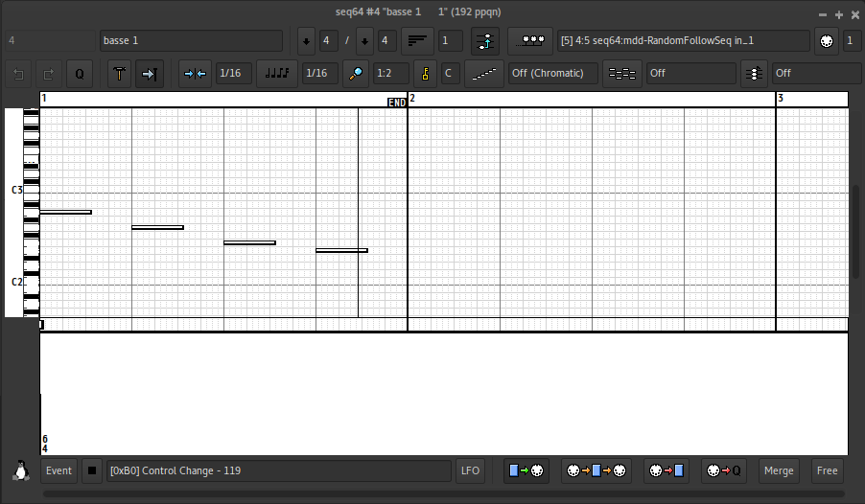Image resolution: width=865 pixels, height=504 pixels.
Task: Click the sequence name field basse 1
Action: [x=191, y=41]
